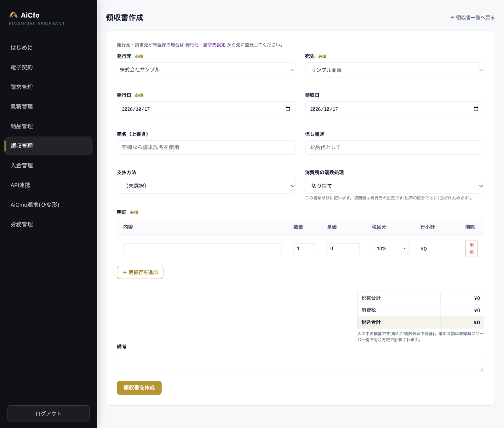504x428 pixels.
Task: Return via 領収書一覧へ戻る link
Action: coord(472,18)
